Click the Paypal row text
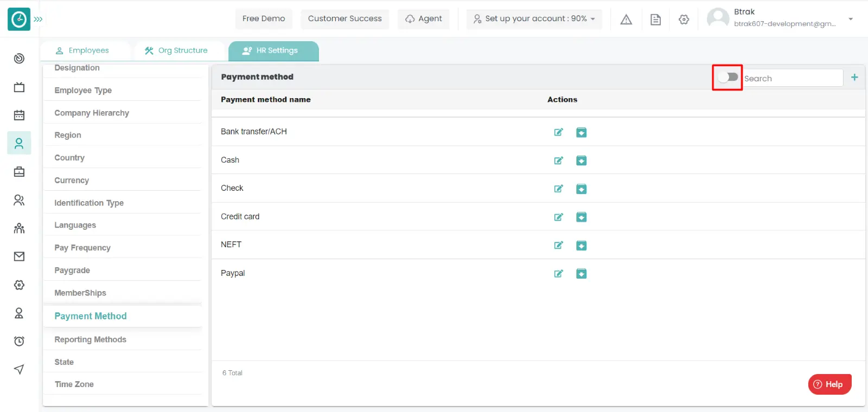 coord(233,273)
